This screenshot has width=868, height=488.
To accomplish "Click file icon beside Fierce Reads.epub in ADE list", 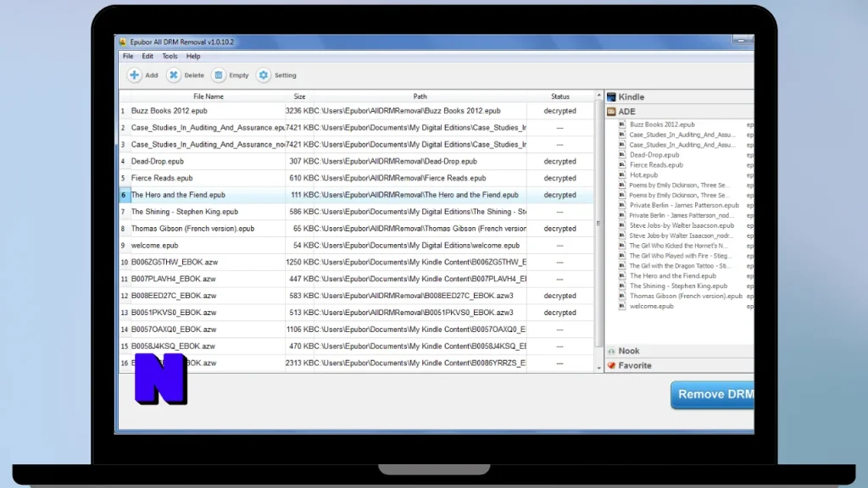I will (x=622, y=165).
